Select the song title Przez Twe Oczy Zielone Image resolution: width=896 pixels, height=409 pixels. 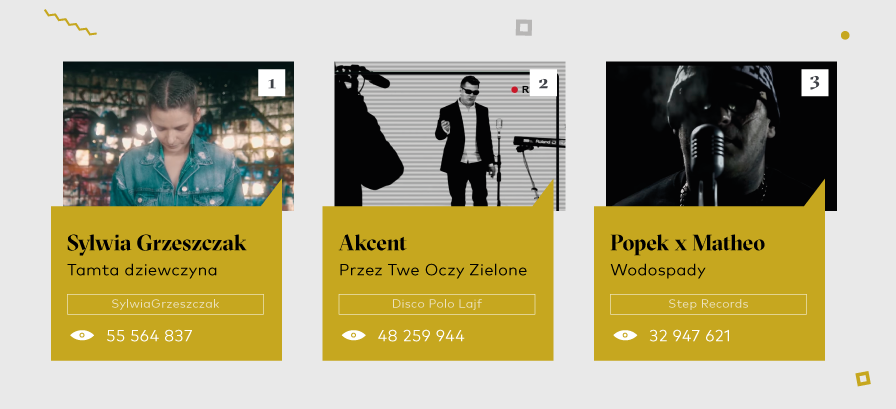(x=433, y=270)
